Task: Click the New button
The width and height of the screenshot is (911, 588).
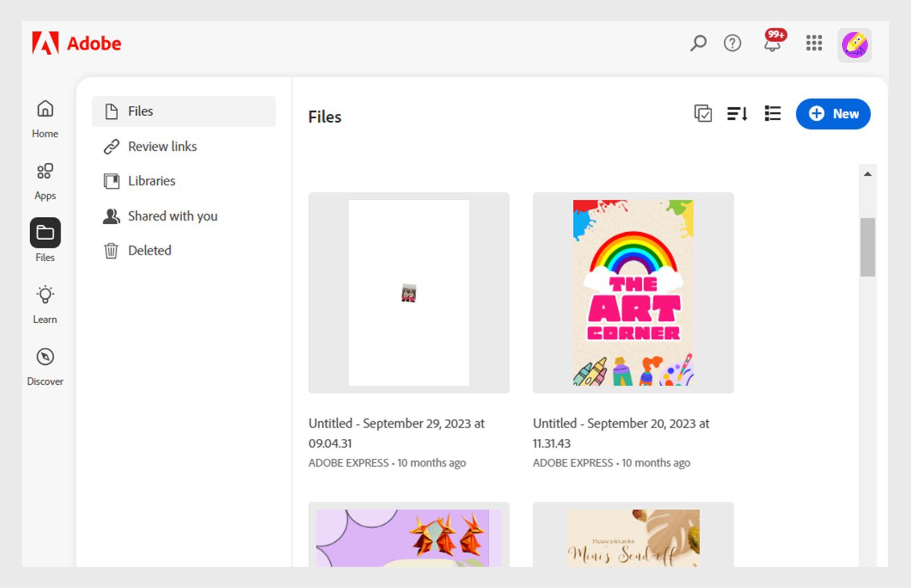Action: [x=833, y=114]
